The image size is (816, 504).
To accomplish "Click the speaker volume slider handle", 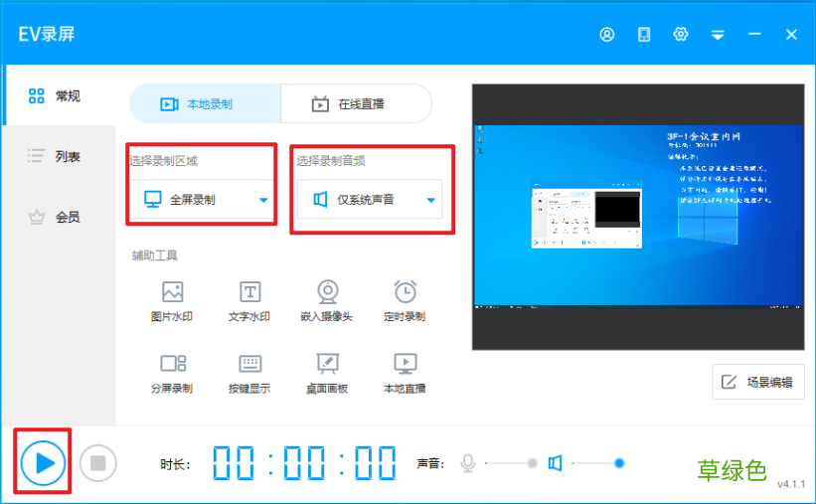I will (619, 463).
